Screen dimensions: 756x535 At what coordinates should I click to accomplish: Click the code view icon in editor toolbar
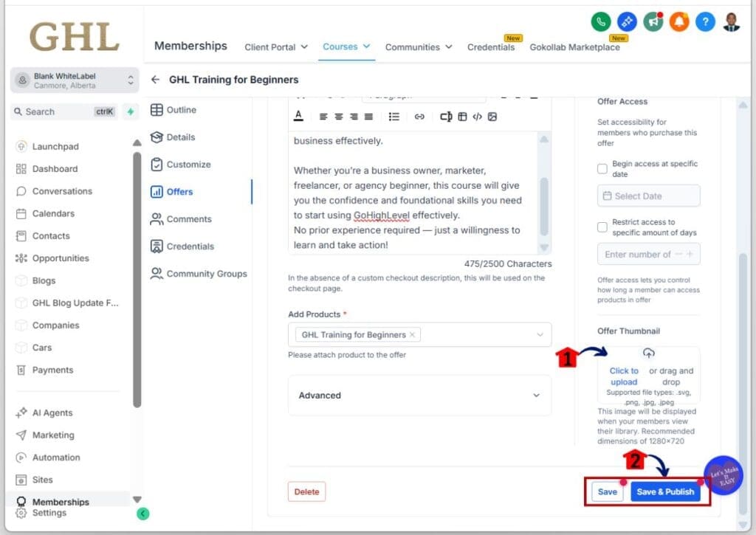click(x=478, y=116)
